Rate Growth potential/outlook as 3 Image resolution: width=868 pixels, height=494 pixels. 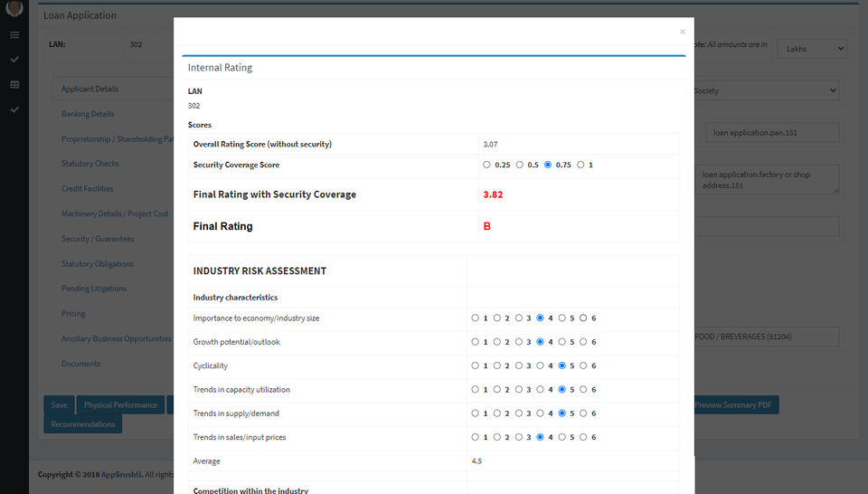[x=519, y=342]
